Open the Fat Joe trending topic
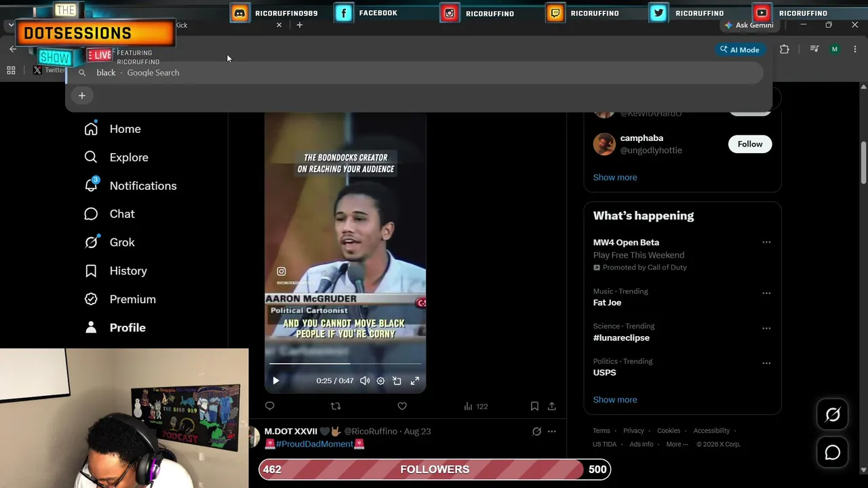 pos(607,302)
